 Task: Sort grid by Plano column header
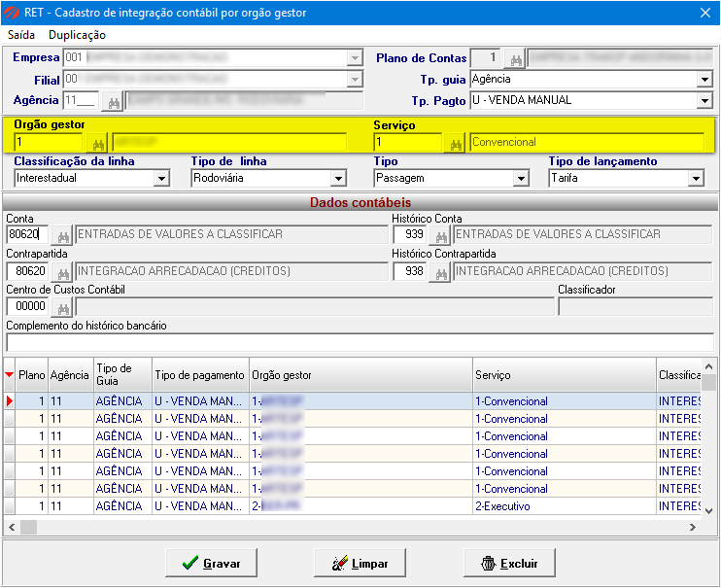click(32, 375)
